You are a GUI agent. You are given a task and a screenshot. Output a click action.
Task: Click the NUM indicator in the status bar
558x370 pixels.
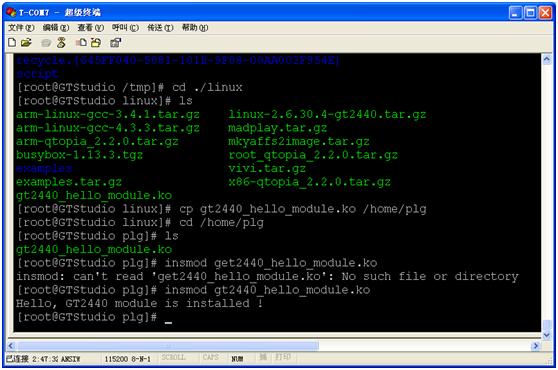coord(237,359)
